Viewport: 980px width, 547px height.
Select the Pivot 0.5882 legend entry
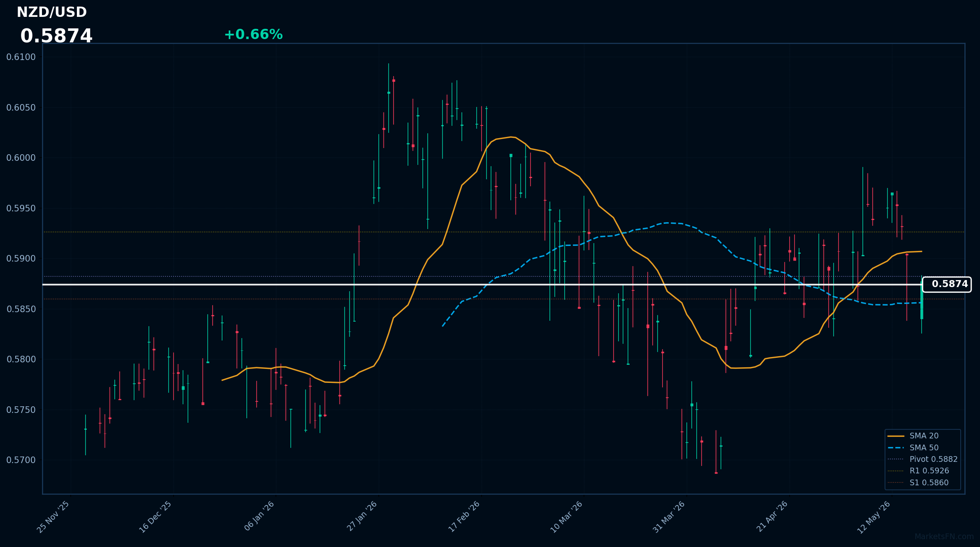coord(922,459)
